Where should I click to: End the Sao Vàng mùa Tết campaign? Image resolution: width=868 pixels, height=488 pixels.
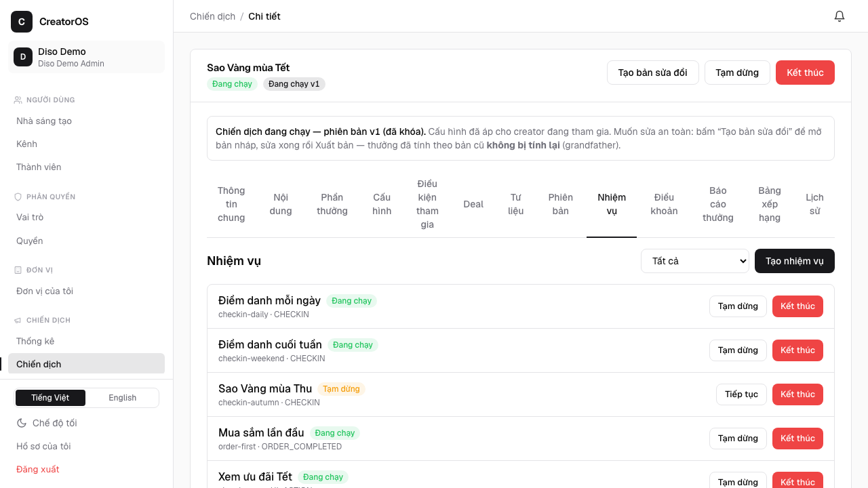[x=805, y=73]
